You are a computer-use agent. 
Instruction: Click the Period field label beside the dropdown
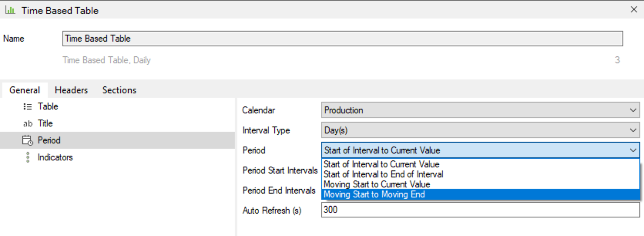coord(254,150)
